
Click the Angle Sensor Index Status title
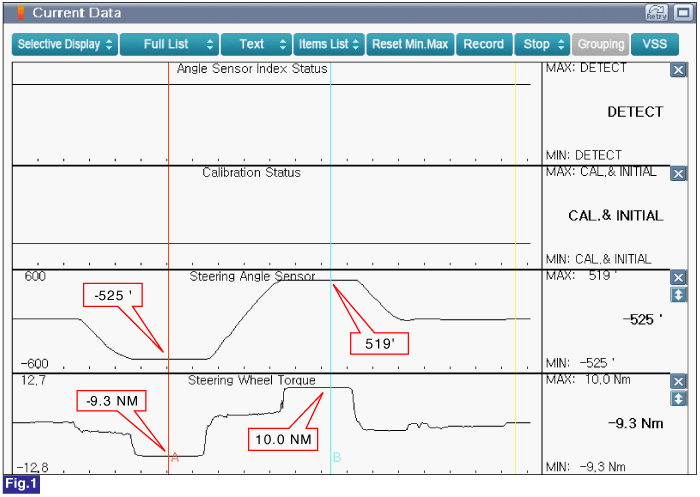pyautogui.click(x=252, y=69)
